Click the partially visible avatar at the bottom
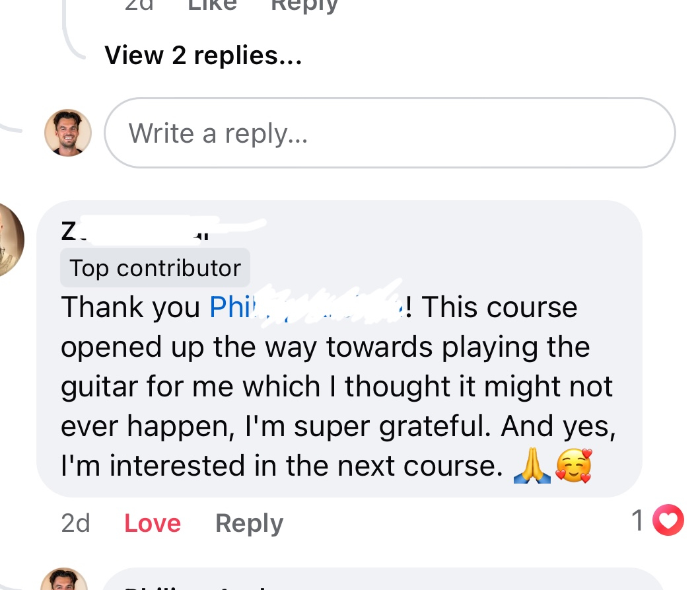 click(x=65, y=580)
